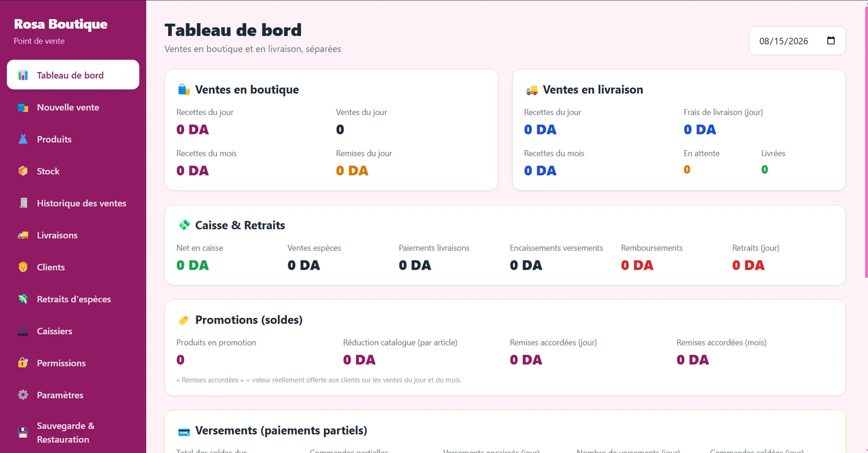Click the 08/15/2026 date input field

point(797,41)
